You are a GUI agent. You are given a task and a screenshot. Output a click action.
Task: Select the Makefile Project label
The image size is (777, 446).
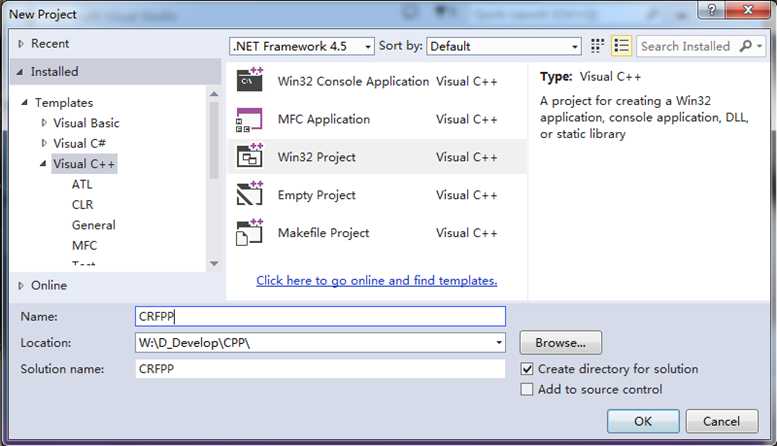pyautogui.click(x=323, y=233)
